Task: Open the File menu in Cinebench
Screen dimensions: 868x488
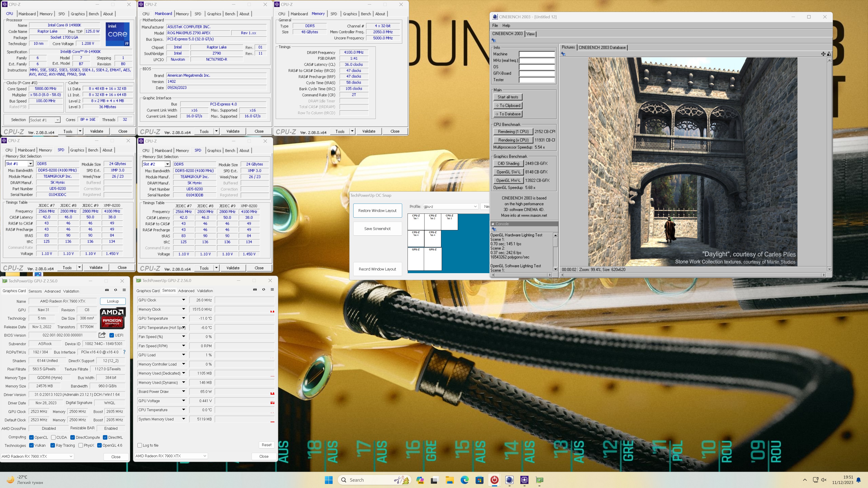Action: coord(495,25)
